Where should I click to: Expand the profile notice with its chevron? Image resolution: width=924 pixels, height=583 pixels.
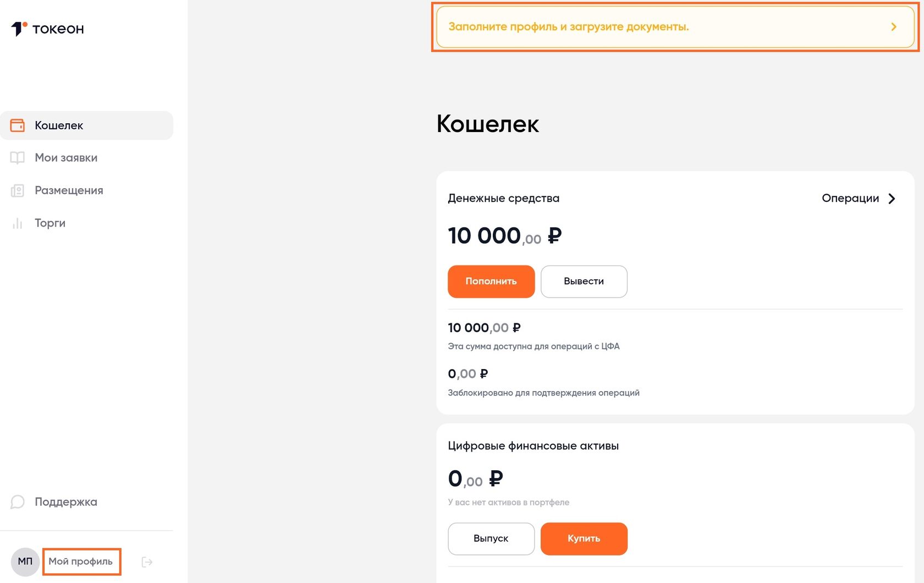(894, 26)
